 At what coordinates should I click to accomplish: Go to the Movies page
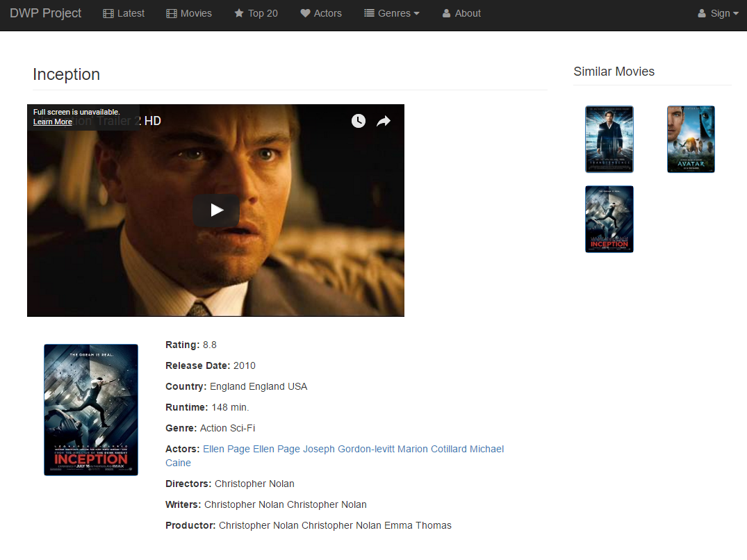[x=189, y=13]
